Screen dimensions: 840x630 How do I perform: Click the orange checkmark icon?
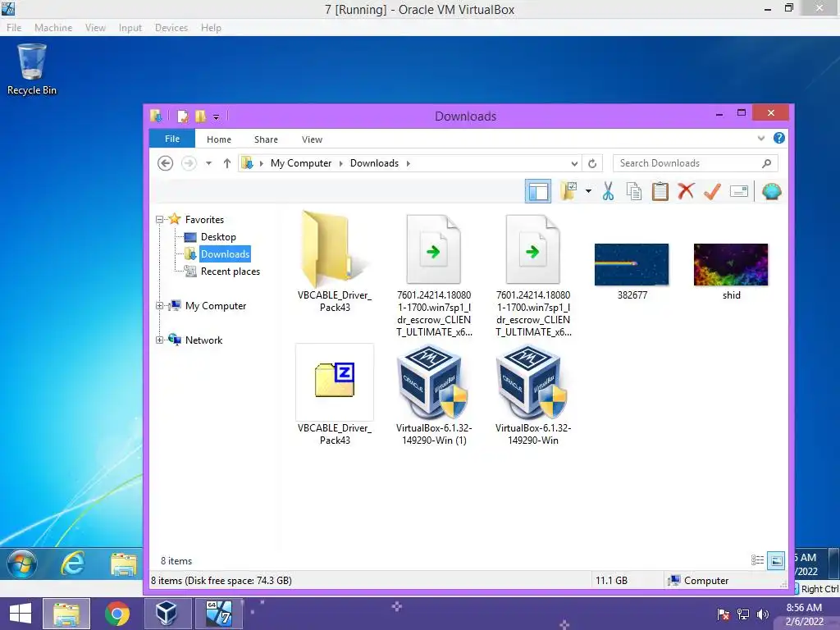click(712, 191)
